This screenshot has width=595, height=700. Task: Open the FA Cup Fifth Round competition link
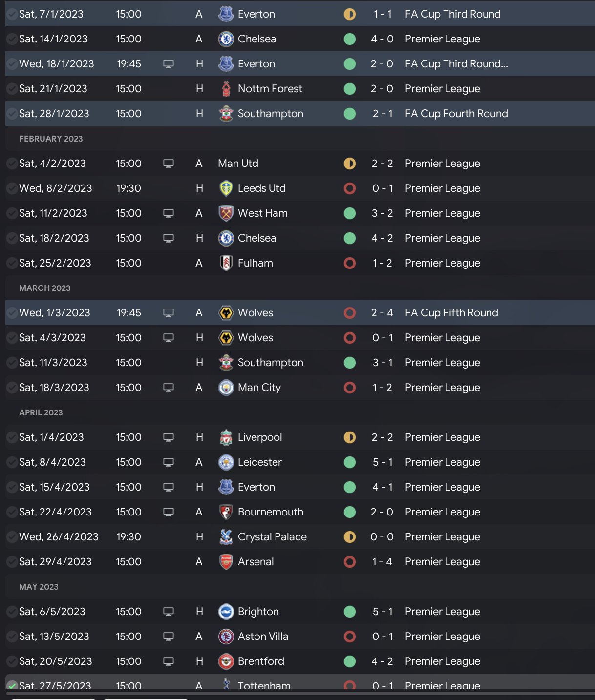[x=451, y=313]
